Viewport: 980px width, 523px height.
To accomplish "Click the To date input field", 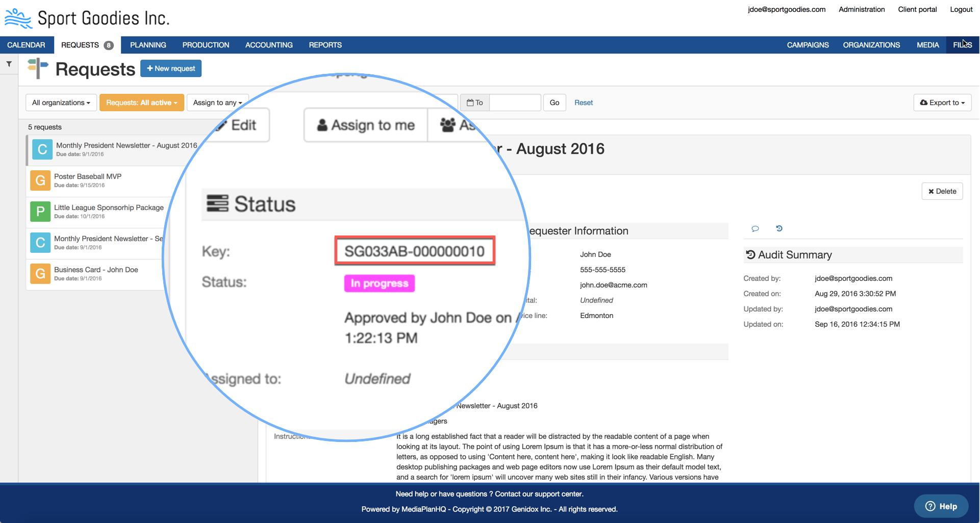I will point(514,102).
